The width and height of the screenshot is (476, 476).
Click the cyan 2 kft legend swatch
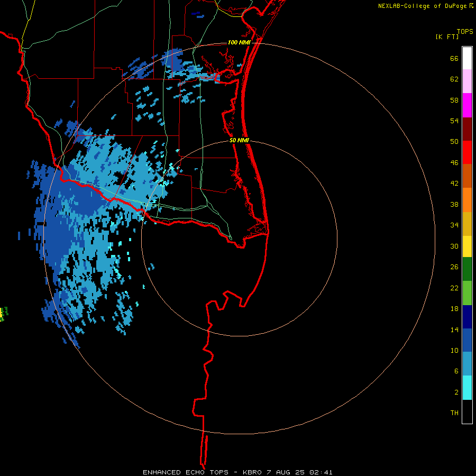point(467,388)
